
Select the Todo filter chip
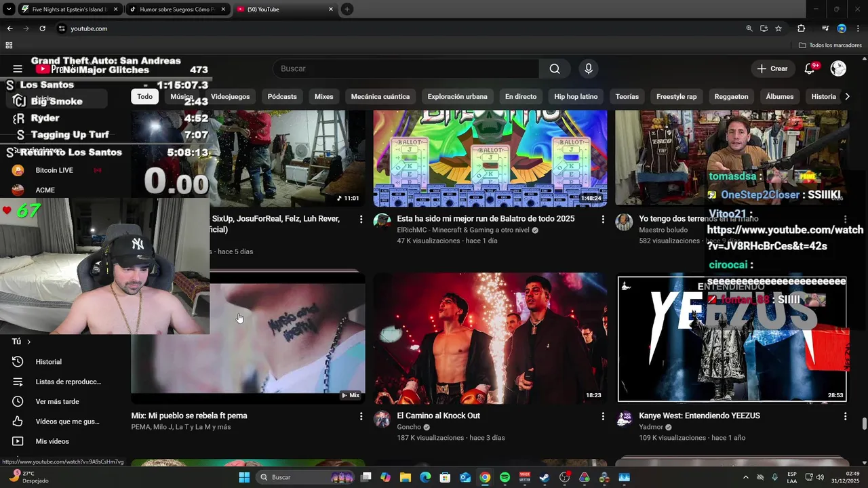point(145,96)
